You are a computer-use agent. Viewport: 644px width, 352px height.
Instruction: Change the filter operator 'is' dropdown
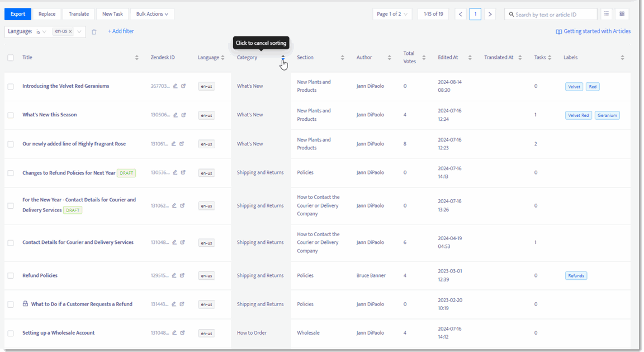click(41, 32)
